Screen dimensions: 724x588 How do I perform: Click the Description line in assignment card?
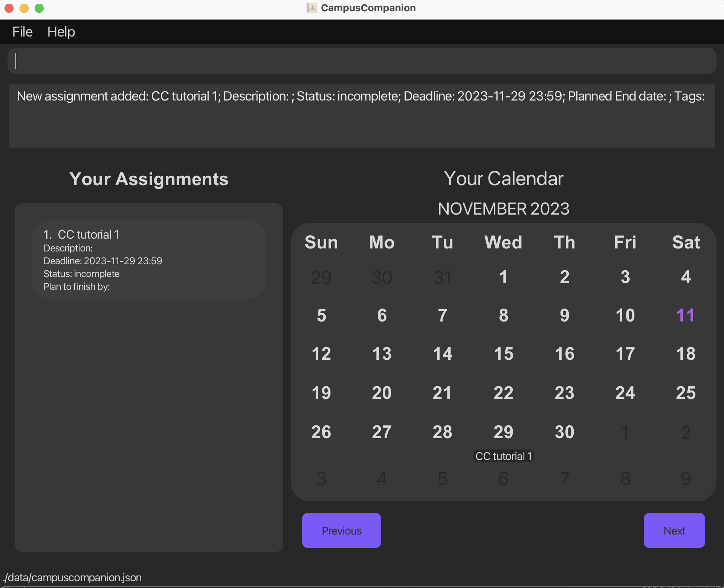tap(68, 248)
